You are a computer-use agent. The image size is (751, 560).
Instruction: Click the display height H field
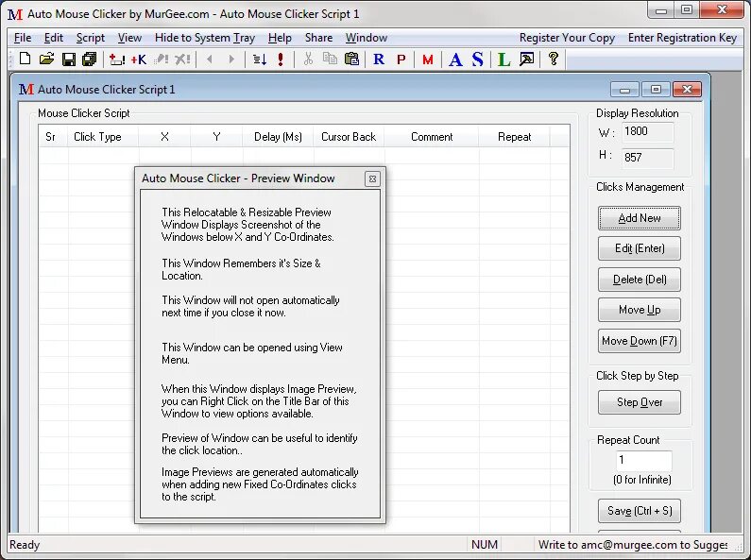647,158
